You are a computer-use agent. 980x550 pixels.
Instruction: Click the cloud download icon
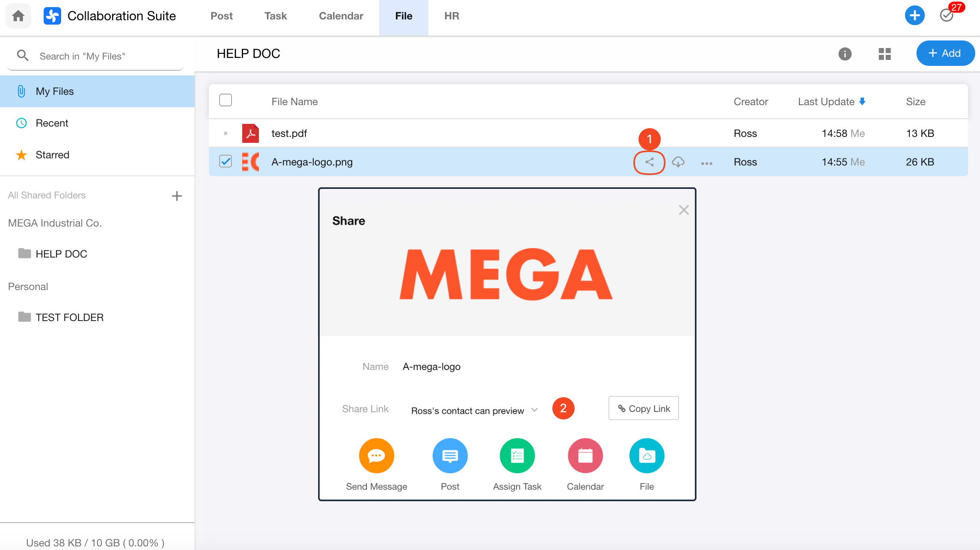(678, 162)
